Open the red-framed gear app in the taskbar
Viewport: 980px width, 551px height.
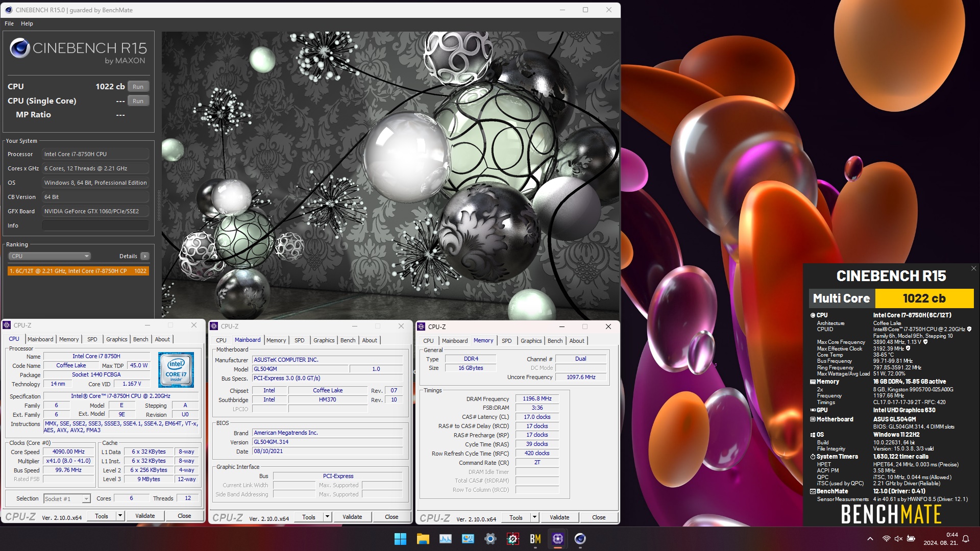512,539
